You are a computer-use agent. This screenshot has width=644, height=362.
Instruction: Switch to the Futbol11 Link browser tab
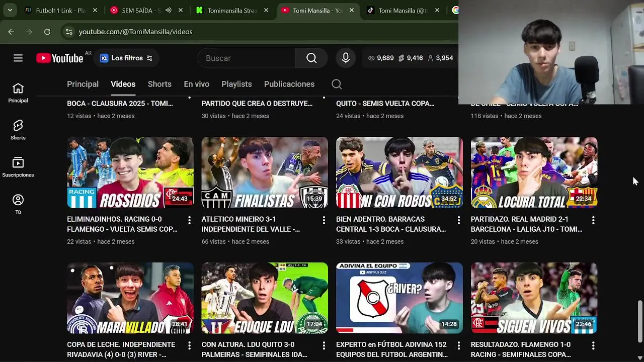tap(60, 10)
